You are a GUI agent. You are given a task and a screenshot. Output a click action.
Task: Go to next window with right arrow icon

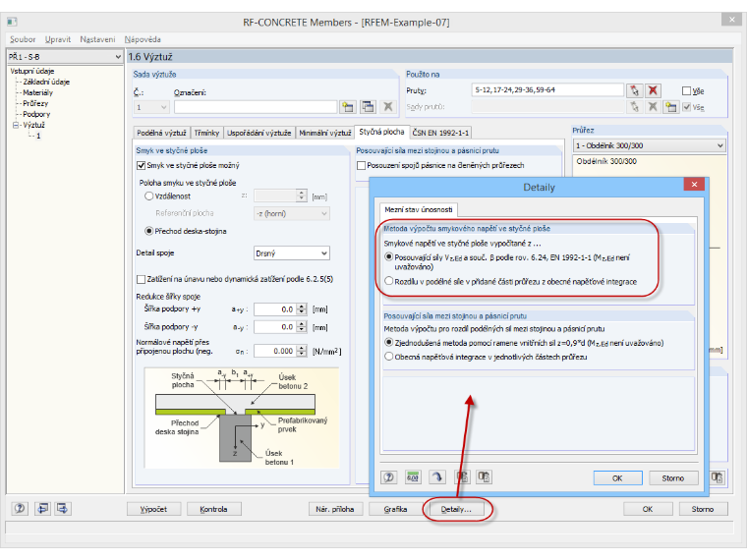[62, 509]
